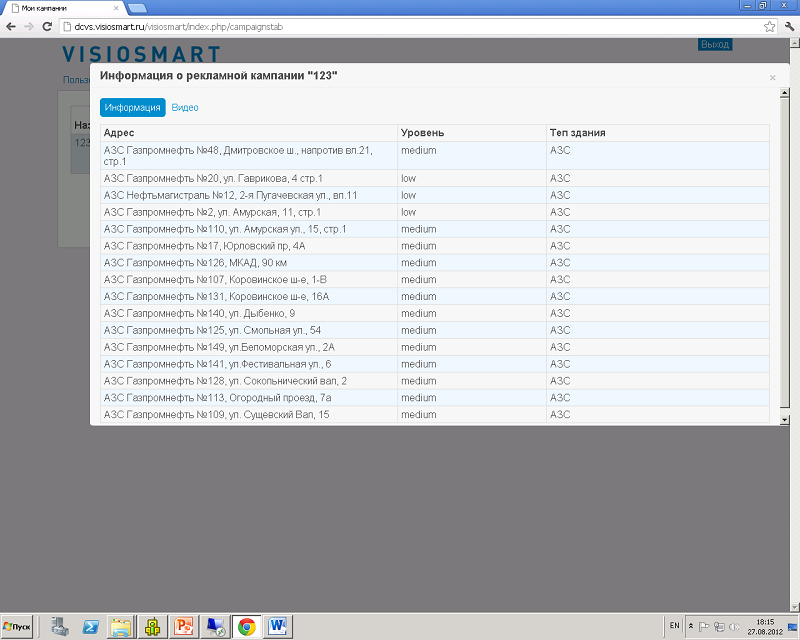Screen dimensions: 800x640
Task: Open the volume speaker tray icon
Action: point(734,626)
